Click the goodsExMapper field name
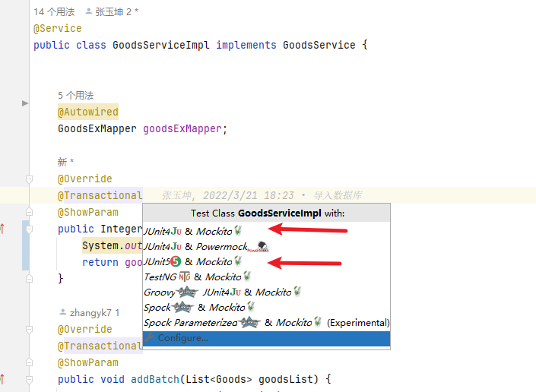This screenshot has width=536, height=392. pos(182,128)
